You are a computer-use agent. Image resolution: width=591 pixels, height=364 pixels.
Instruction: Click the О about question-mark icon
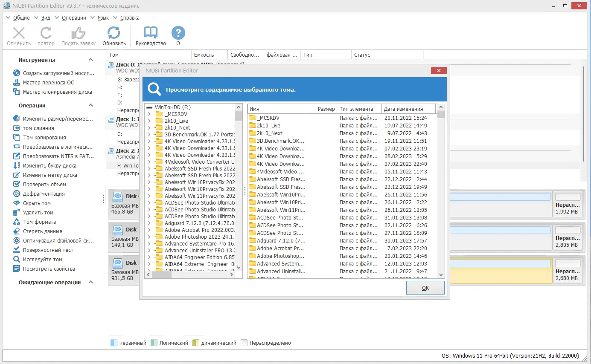(x=178, y=33)
